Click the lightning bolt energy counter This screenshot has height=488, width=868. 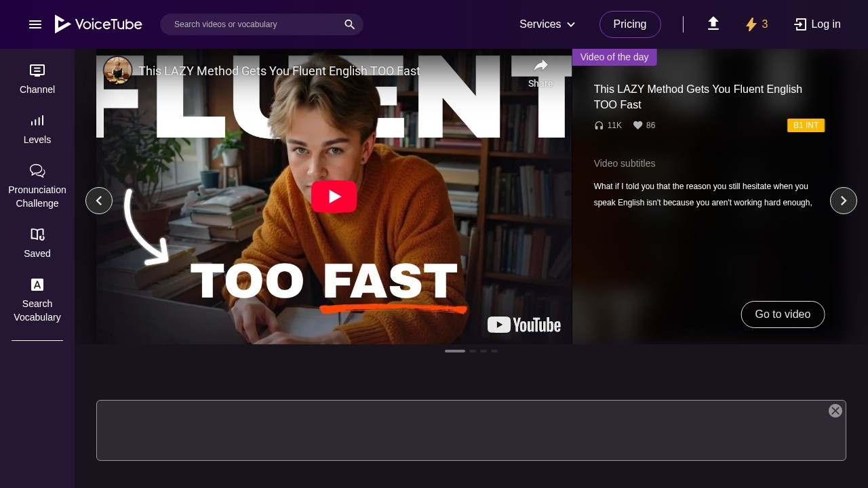[755, 24]
